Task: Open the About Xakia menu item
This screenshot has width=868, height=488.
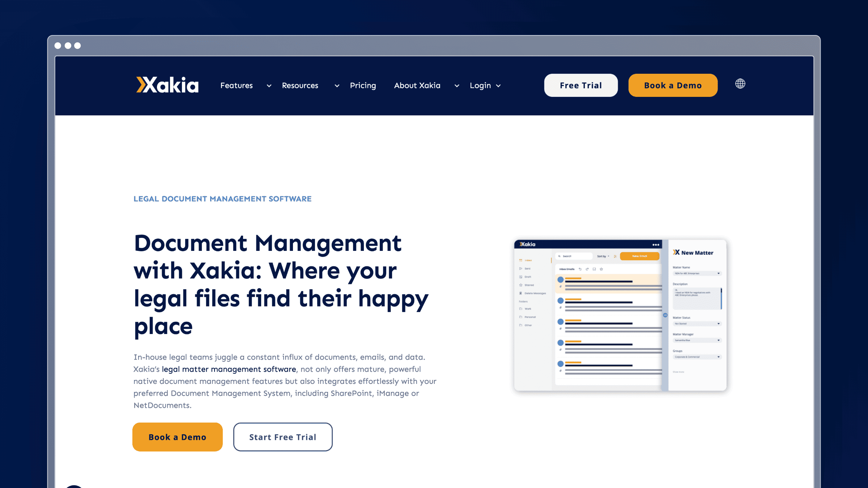Action: coord(417,86)
